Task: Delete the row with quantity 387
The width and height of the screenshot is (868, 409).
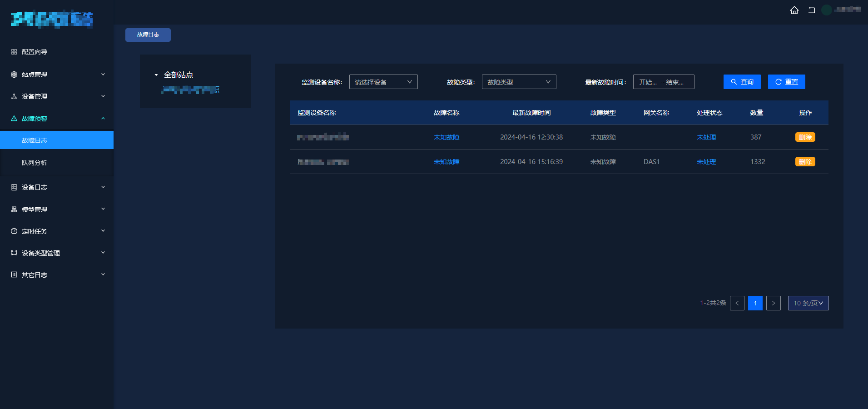Action: (805, 137)
